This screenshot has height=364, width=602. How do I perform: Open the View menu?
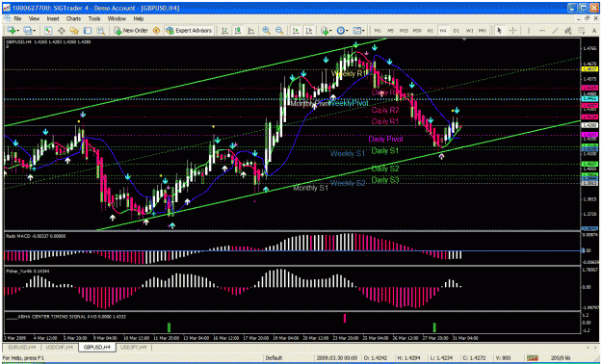tap(34, 18)
